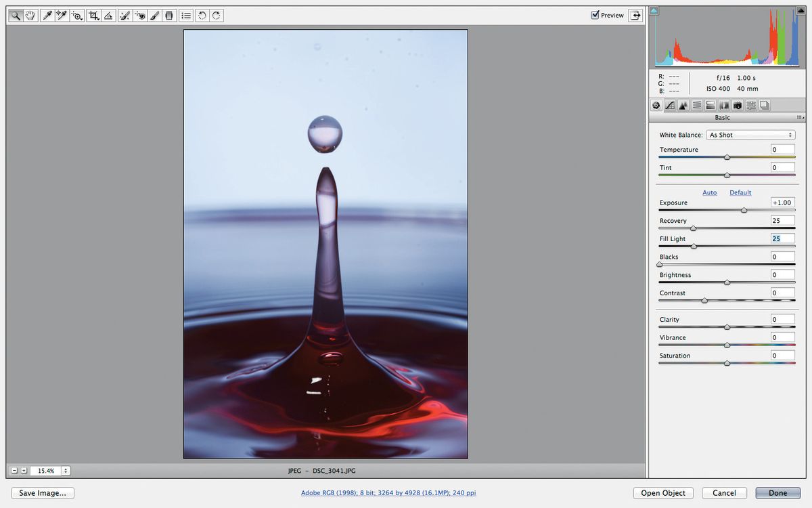The image size is (812, 508).
Task: Toggle the Preview checkbox
Action: click(594, 15)
